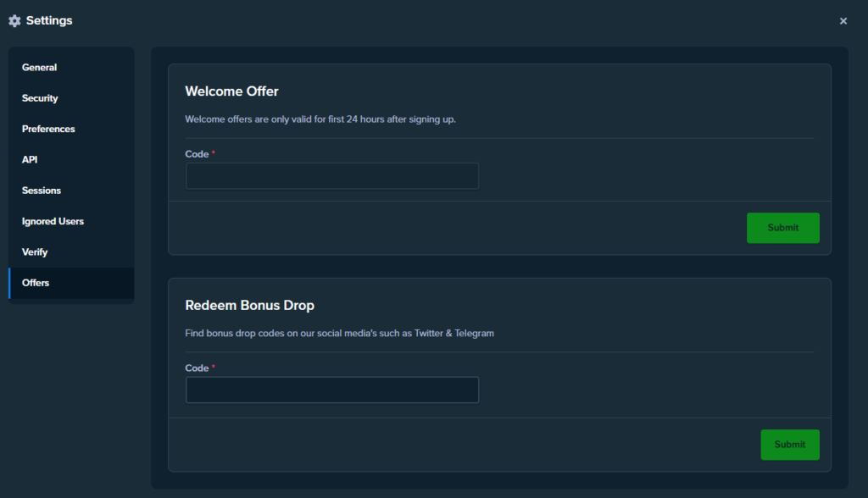
Task: Click the Settings gear icon
Action: click(14, 21)
